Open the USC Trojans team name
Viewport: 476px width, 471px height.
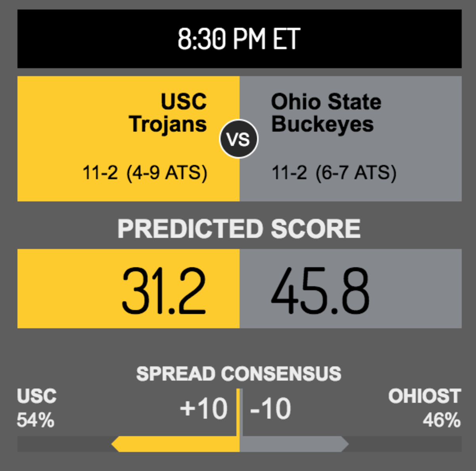[x=168, y=113]
